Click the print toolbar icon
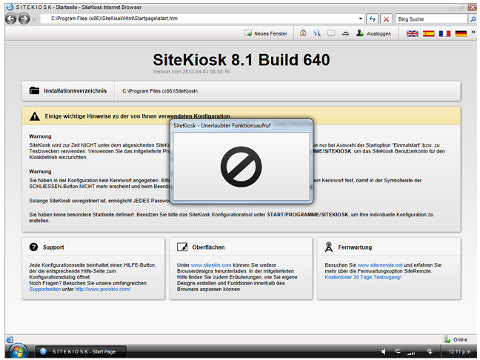The height and width of the screenshot is (360, 480). click(x=345, y=33)
